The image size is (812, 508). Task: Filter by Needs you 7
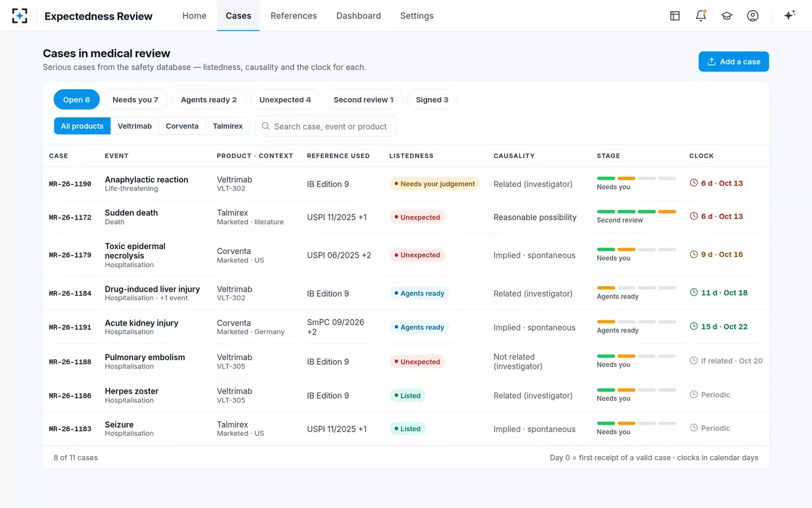coord(135,99)
